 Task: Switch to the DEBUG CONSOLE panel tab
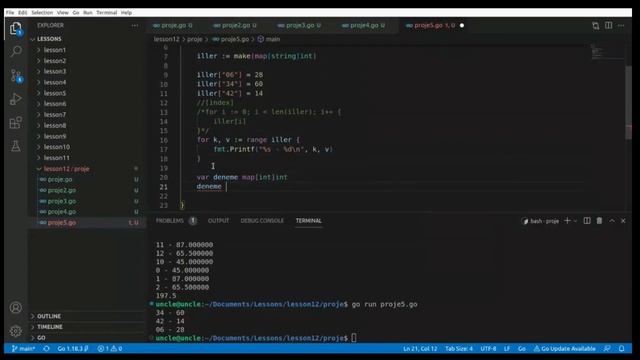coord(262,221)
